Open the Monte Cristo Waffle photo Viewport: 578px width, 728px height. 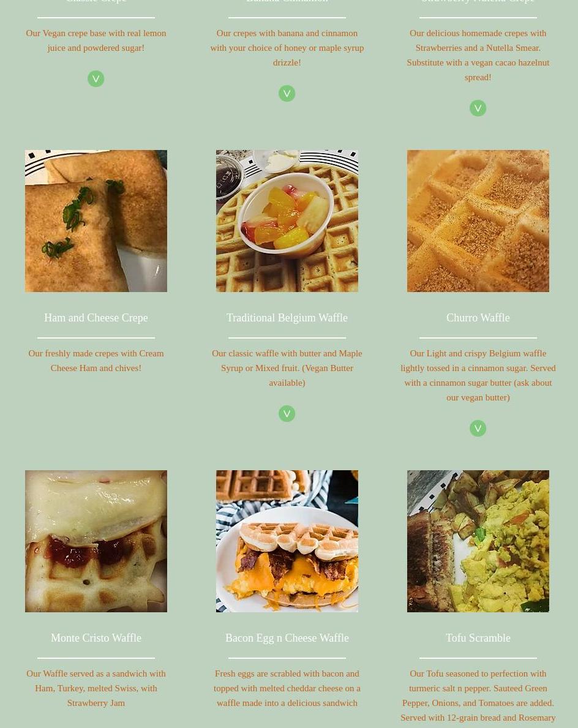[96, 541]
